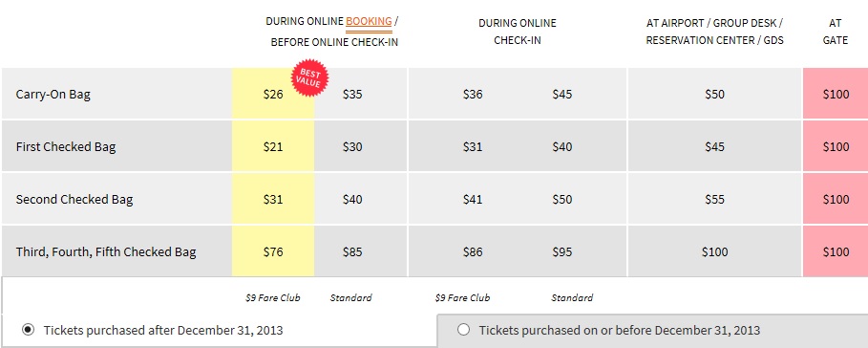Viewport: 868px width, 348px height.
Task: Select tickets purchased after December 31, 2013
Action: 28,330
